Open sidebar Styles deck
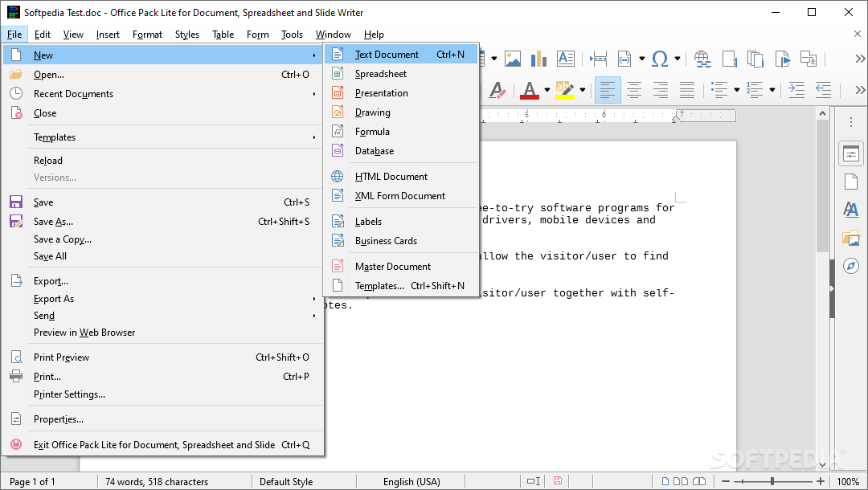Image resolution: width=868 pixels, height=490 pixels. (851, 210)
